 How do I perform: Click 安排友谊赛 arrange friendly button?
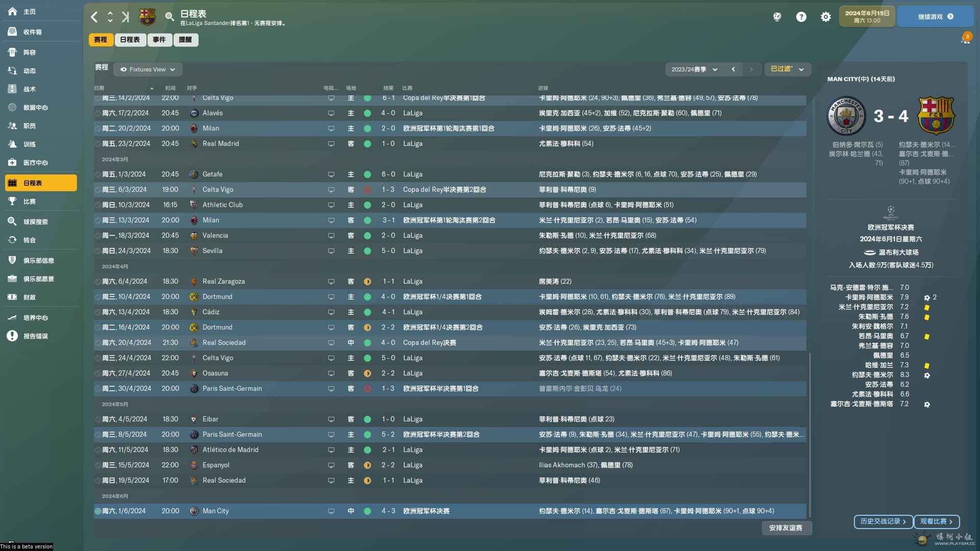coord(786,528)
